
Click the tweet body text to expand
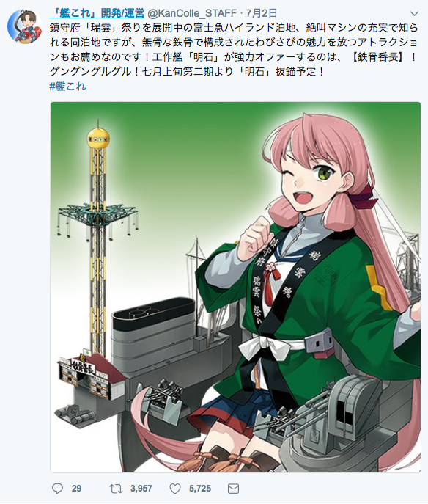point(234,49)
